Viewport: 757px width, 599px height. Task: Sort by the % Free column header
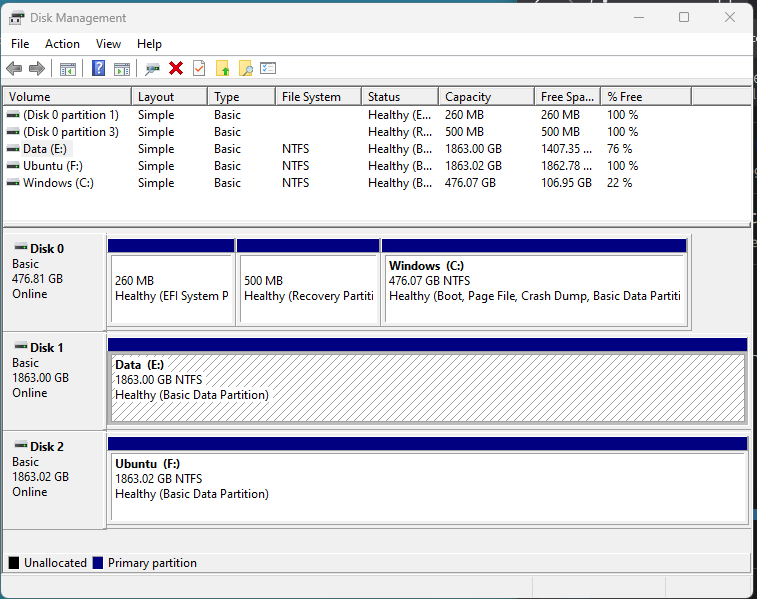[646, 97]
